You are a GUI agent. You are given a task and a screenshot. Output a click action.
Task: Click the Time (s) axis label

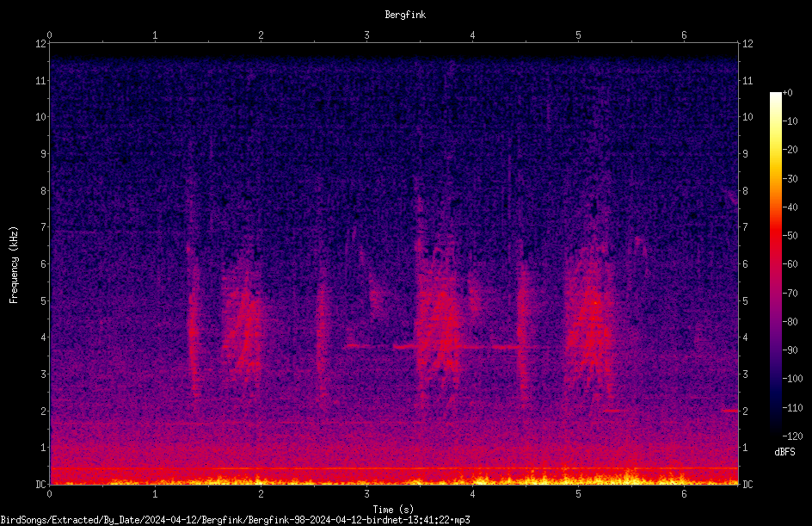(393, 510)
